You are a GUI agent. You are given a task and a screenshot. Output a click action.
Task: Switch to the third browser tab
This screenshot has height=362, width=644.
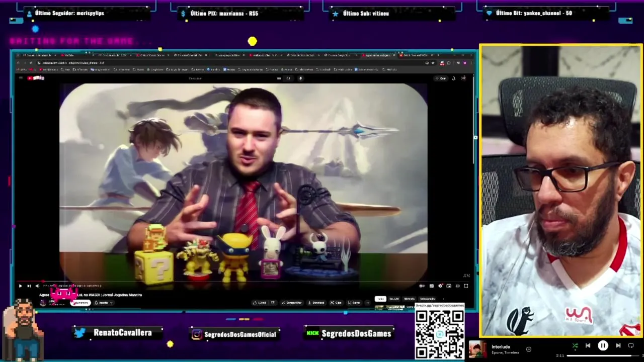[115, 55]
